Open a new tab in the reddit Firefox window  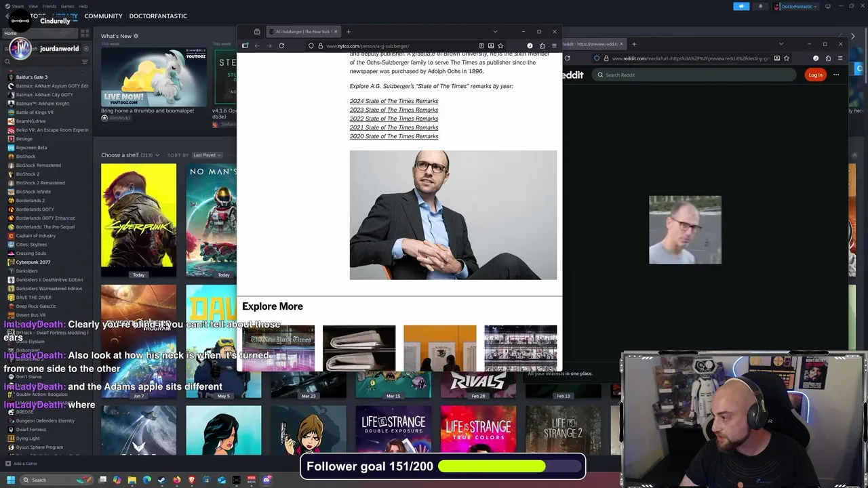click(x=634, y=44)
